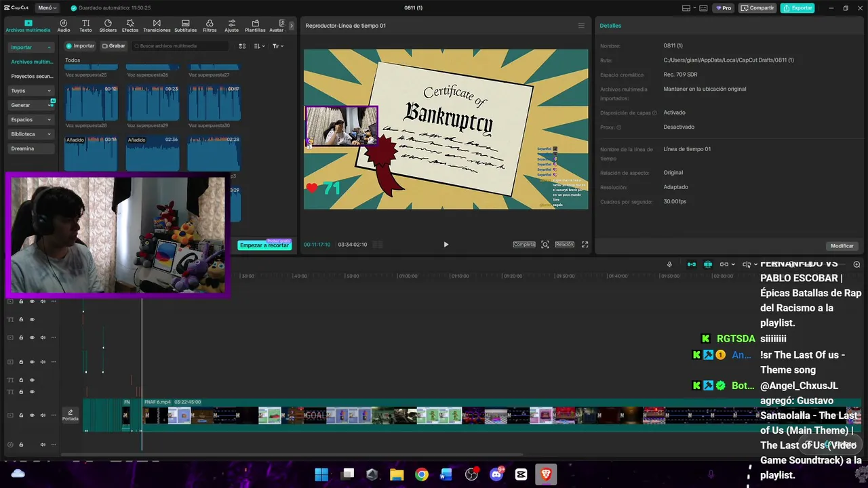The width and height of the screenshot is (868, 488).
Task: Click the Empezar a recortar button
Action: click(264, 245)
